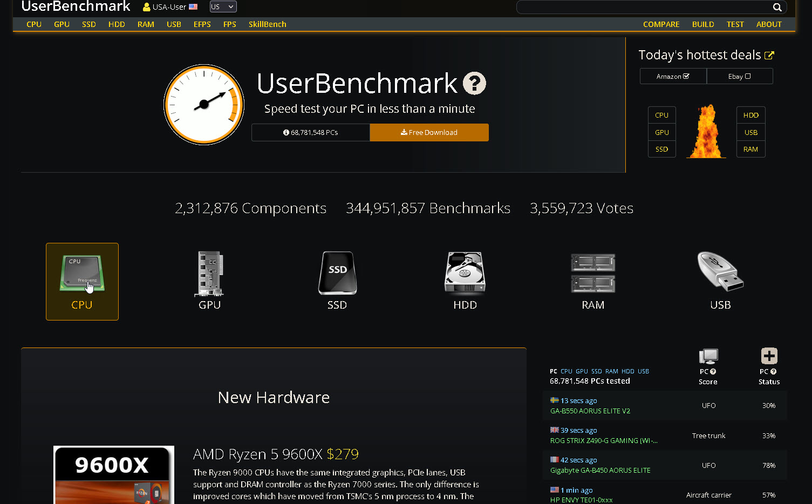
Task: Open the HP ENVY TE01-0xxx link
Action: [x=582, y=500]
